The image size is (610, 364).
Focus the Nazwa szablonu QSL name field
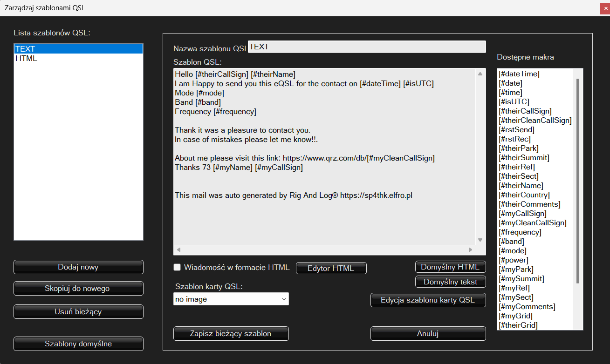(367, 47)
